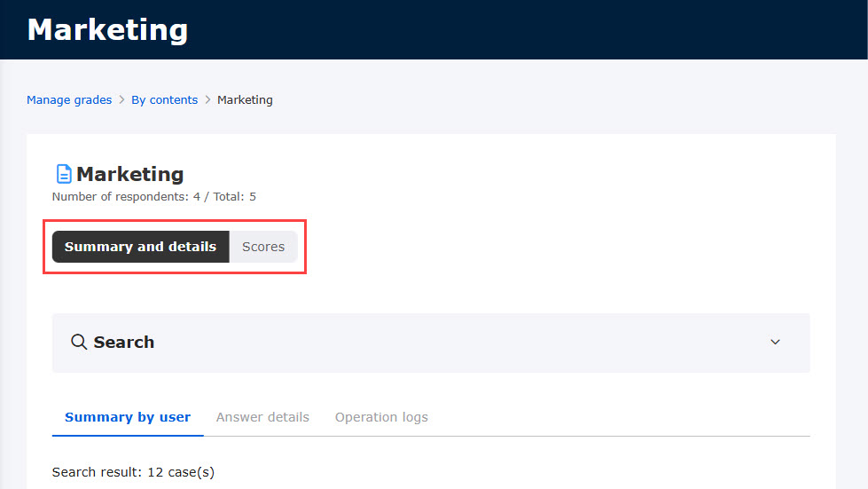Switch to the Answer details tab

(x=262, y=417)
